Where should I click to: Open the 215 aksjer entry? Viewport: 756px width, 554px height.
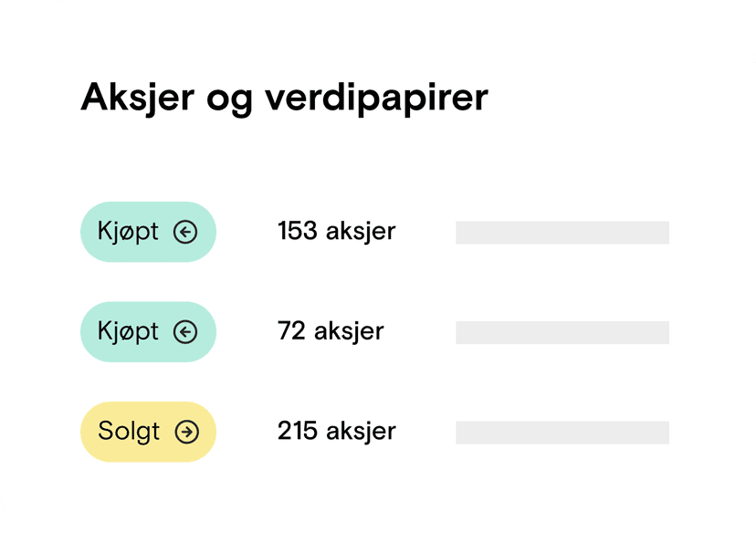337,431
